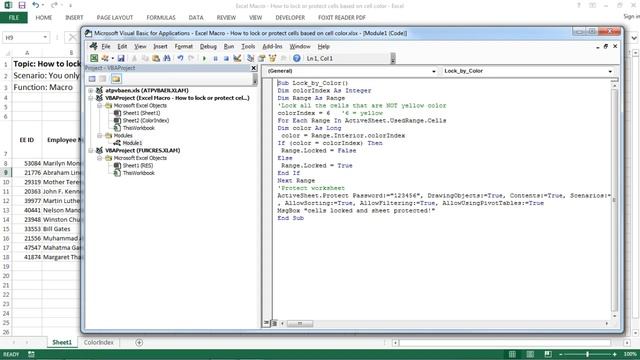This screenshot has height=360, width=640.
Task: Switch to the ColorIndex sheet tab
Action: click(x=98, y=342)
